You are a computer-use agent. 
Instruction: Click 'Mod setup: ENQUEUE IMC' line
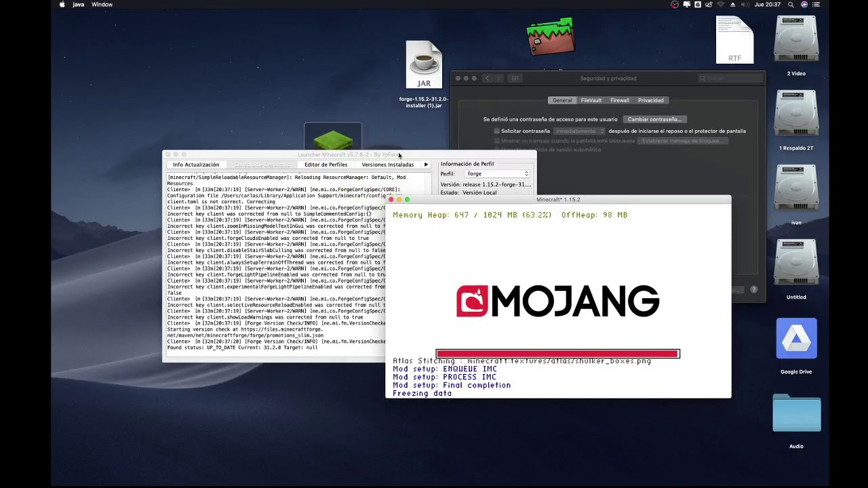(445, 369)
